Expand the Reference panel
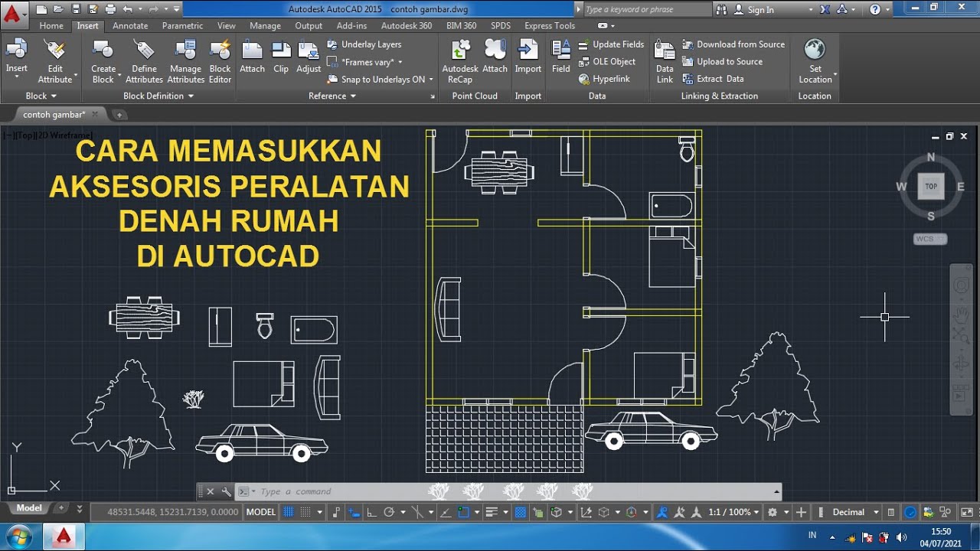The width and height of the screenshot is (980, 551). pos(332,96)
